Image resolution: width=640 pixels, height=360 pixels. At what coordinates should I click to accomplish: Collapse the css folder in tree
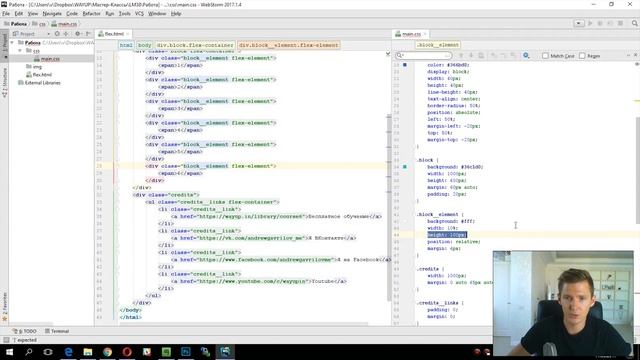click(20, 51)
